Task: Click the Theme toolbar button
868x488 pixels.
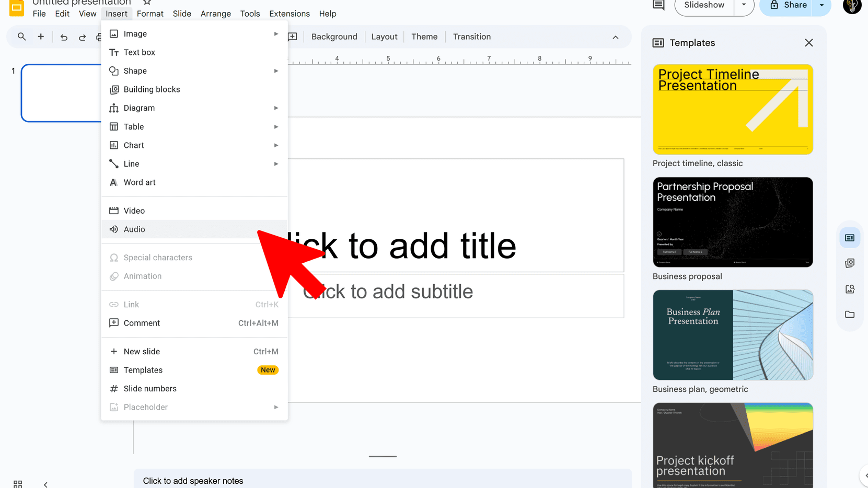Action: pyautogui.click(x=424, y=37)
